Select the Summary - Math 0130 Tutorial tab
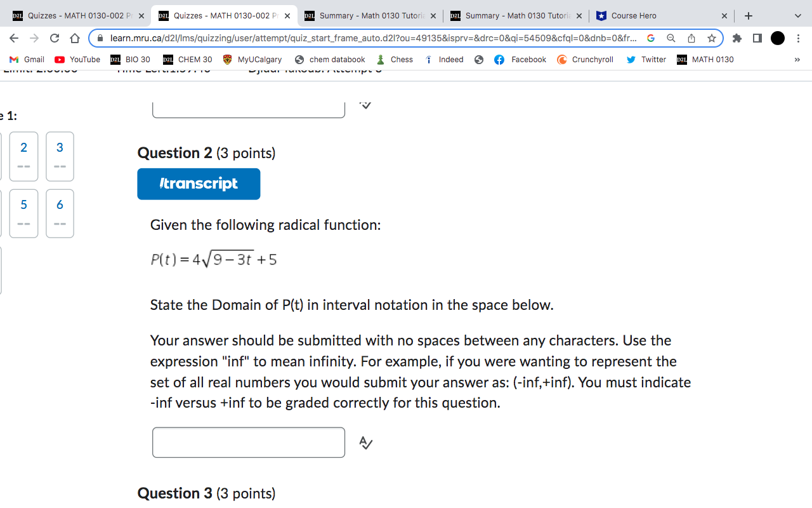812x508 pixels. point(368,15)
